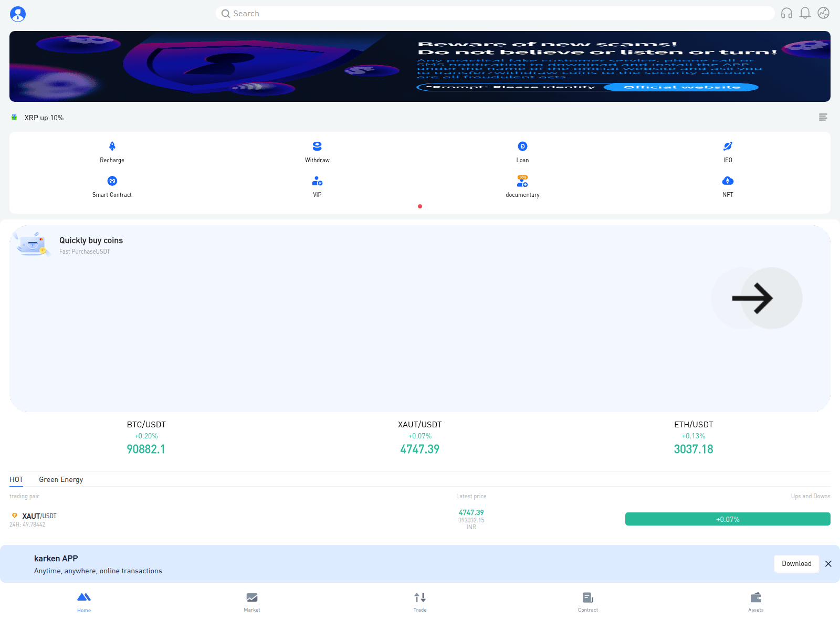Screen dimensions: 840x630
Task: Click the 4747.39 latest price value
Action: (471, 512)
